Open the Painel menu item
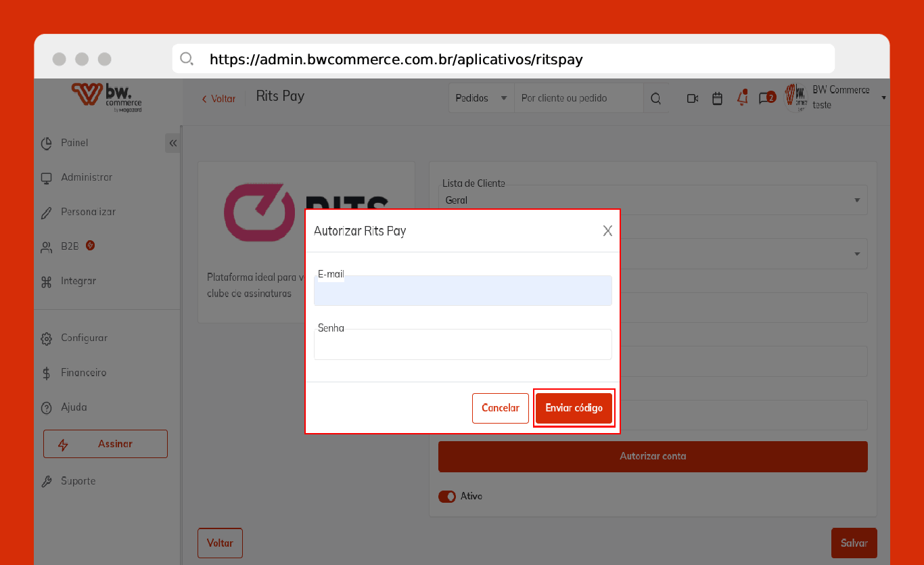This screenshot has width=924, height=565. tap(74, 143)
